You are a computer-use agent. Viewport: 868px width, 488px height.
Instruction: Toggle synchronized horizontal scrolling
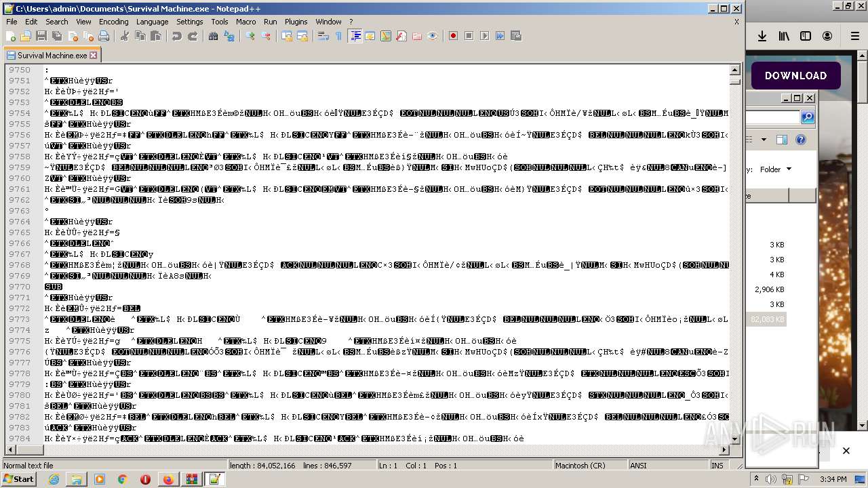302,36
